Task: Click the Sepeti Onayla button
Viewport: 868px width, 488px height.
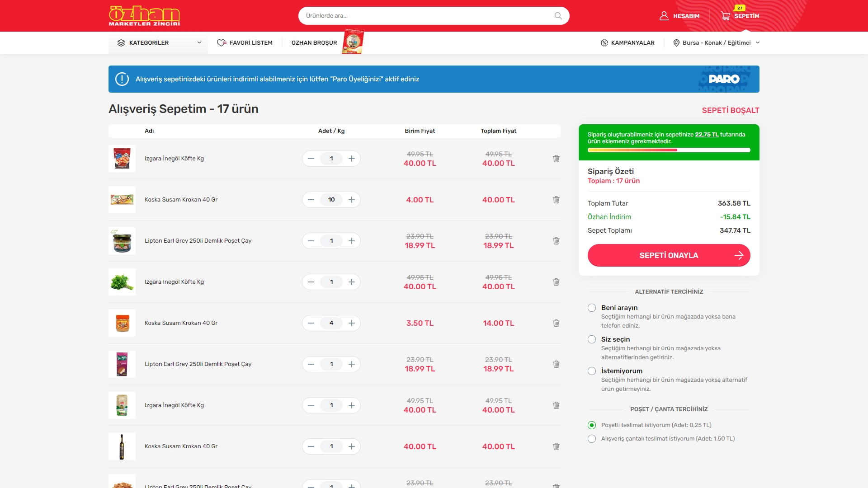Action: [x=669, y=255]
